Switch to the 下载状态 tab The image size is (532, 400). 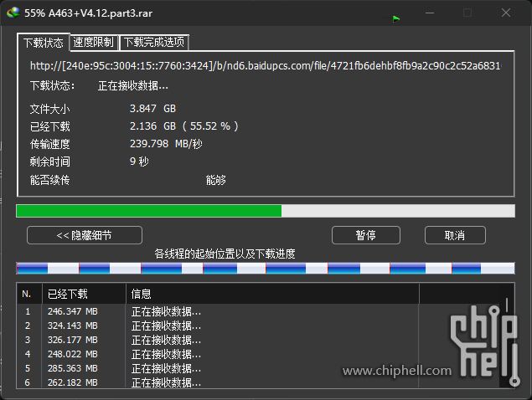click(44, 43)
